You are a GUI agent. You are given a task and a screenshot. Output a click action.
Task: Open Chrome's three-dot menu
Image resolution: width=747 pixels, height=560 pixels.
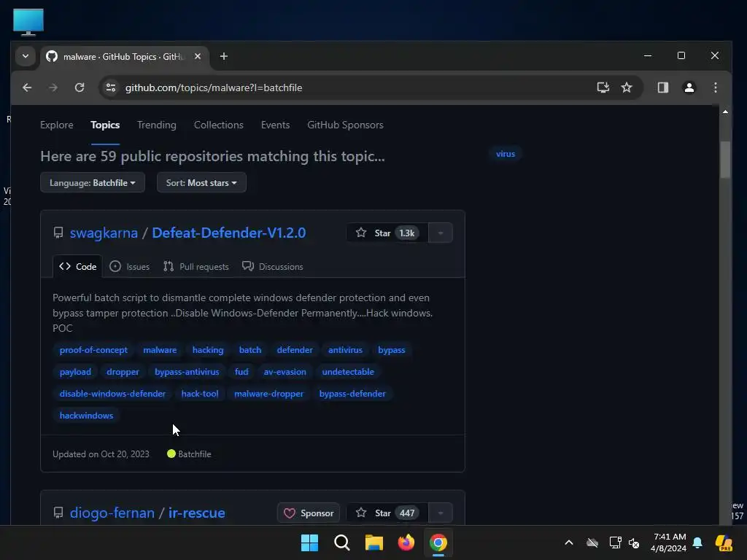tap(715, 87)
